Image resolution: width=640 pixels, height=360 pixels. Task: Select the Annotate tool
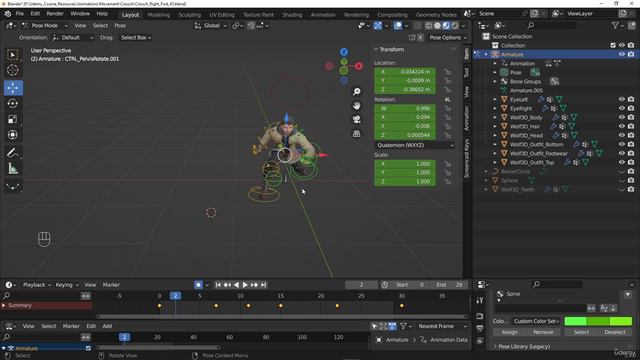[x=13, y=153]
